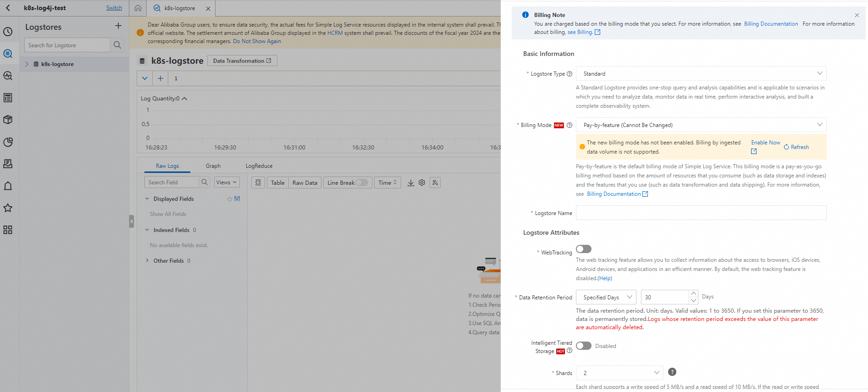Open the Billing Mode dropdown
The image size is (868, 392).
[x=701, y=125]
